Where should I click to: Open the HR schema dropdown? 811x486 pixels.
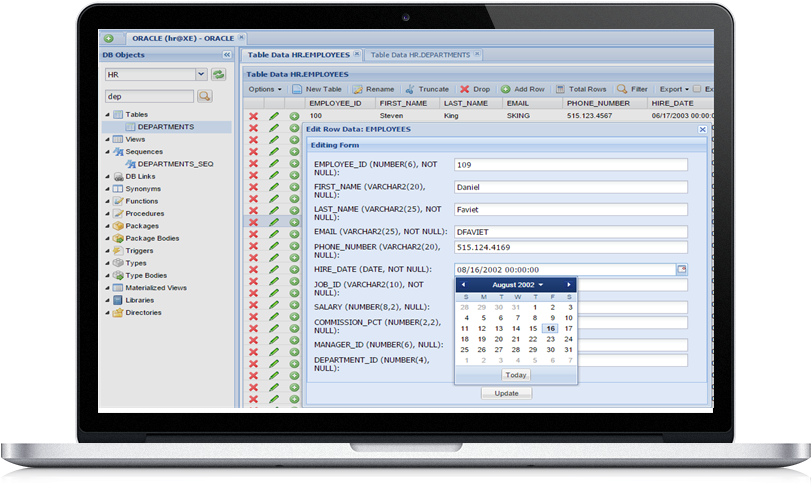tap(201, 74)
